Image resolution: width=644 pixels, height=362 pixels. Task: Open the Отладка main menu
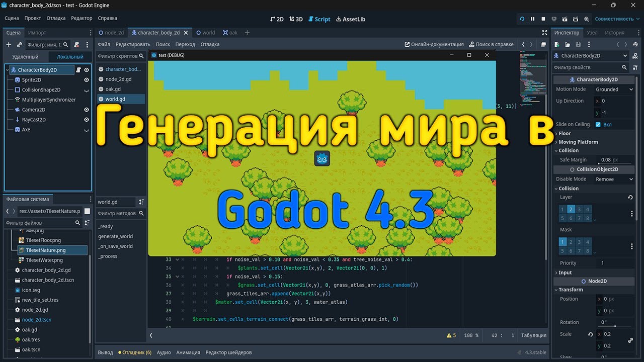[x=56, y=18]
